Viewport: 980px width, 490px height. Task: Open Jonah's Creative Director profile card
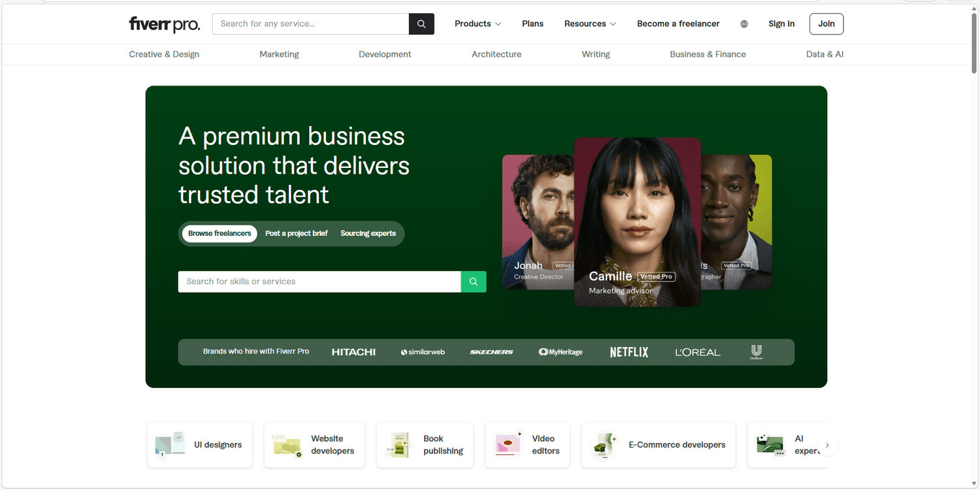point(538,222)
